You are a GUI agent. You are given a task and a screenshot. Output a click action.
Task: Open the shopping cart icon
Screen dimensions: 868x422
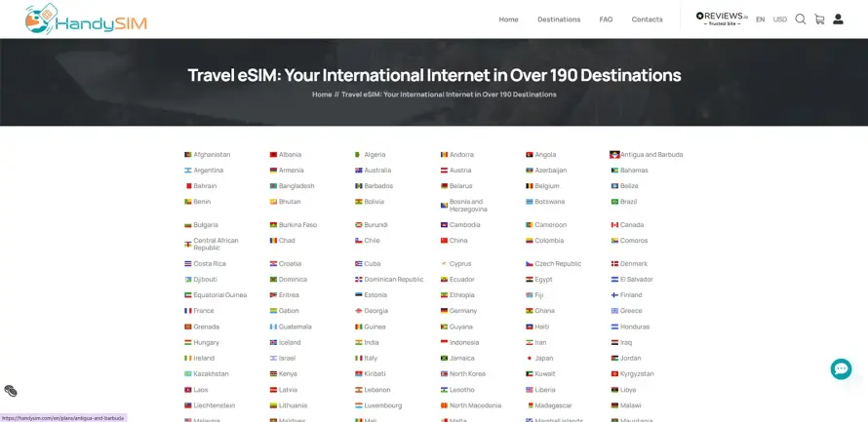coord(819,19)
